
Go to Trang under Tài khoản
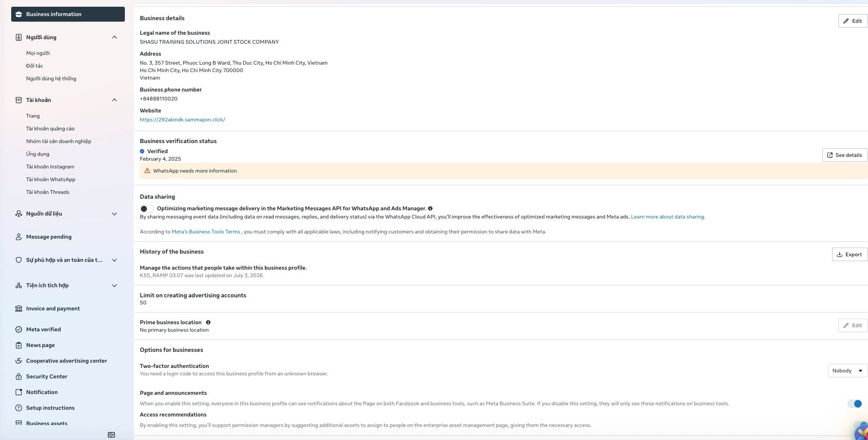click(33, 116)
